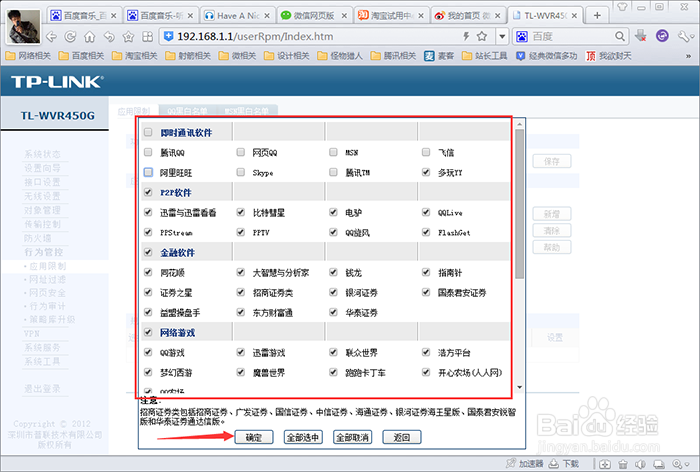Open the 微相关 bookmarks folder
This screenshot has width=700, height=472.
[x=238, y=56]
